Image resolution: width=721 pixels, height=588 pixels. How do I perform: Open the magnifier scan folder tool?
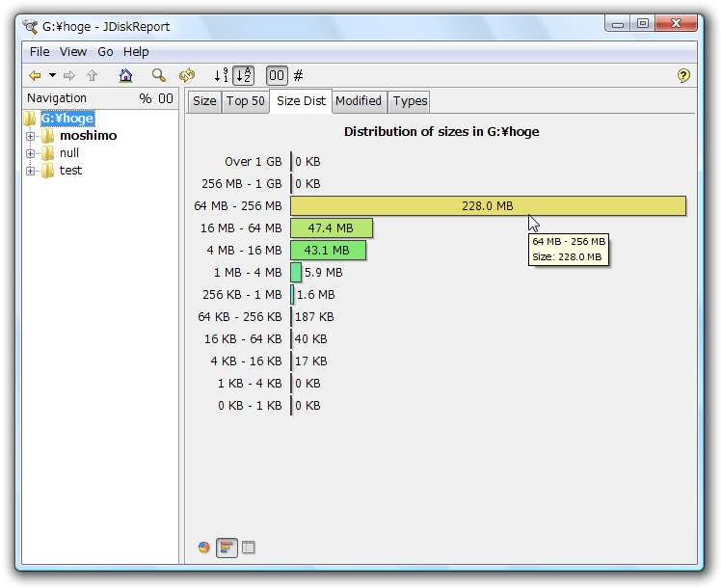pos(159,75)
